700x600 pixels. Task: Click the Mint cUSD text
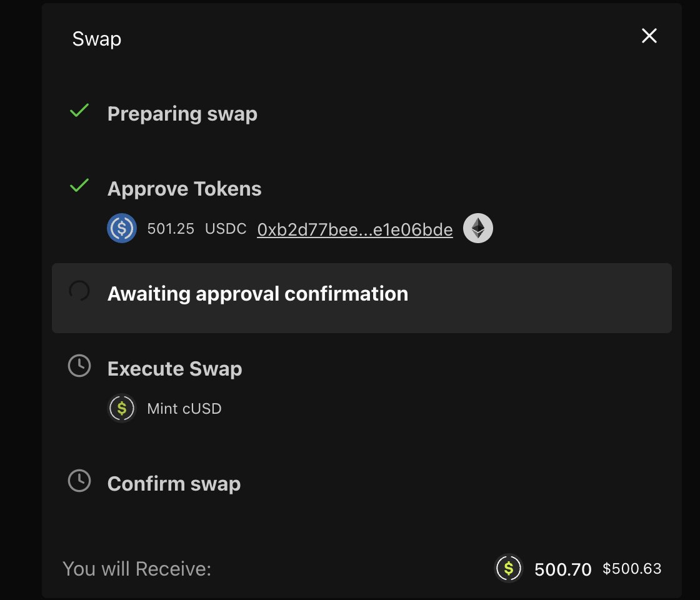184,409
